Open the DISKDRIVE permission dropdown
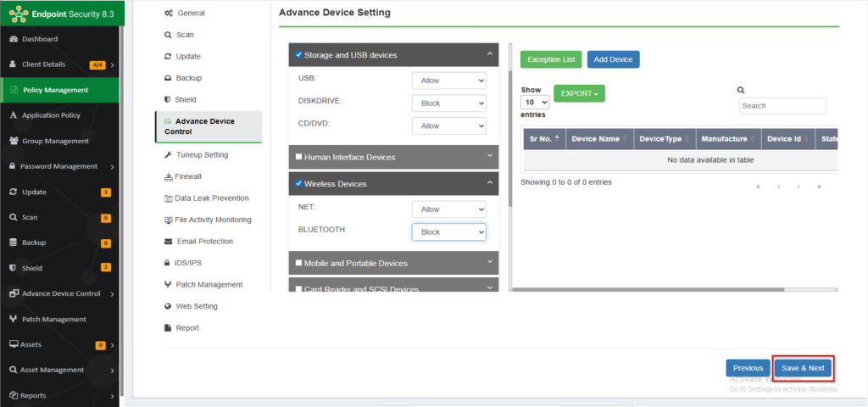This screenshot has height=407, width=868. pyautogui.click(x=448, y=103)
